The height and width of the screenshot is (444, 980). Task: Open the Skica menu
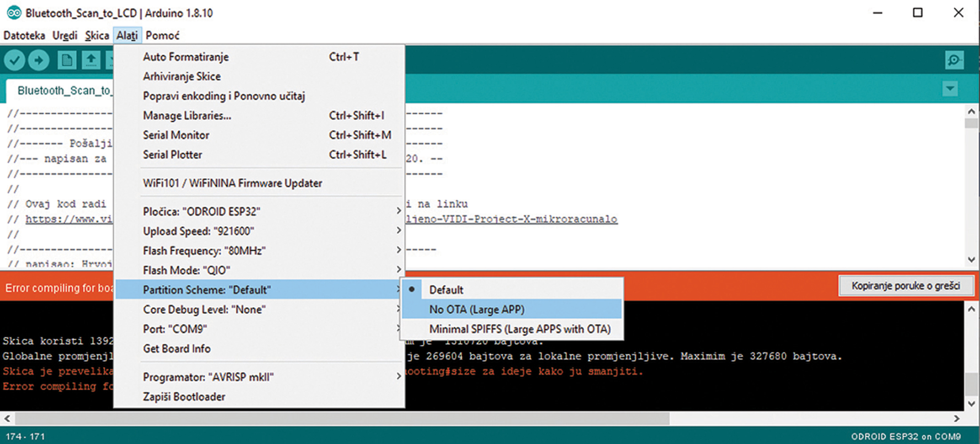[x=97, y=36]
